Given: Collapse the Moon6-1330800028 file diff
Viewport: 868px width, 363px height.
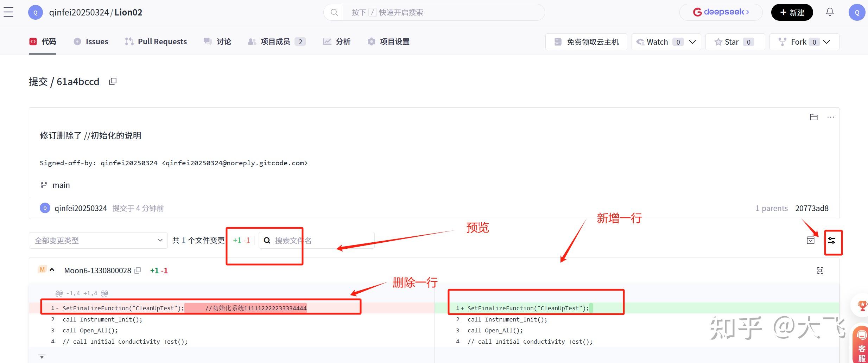Looking at the screenshot, I should point(52,269).
